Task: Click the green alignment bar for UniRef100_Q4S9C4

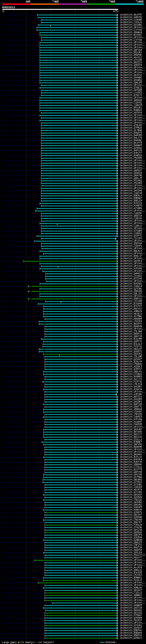Action: pyautogui.click(x=71, y=261)
